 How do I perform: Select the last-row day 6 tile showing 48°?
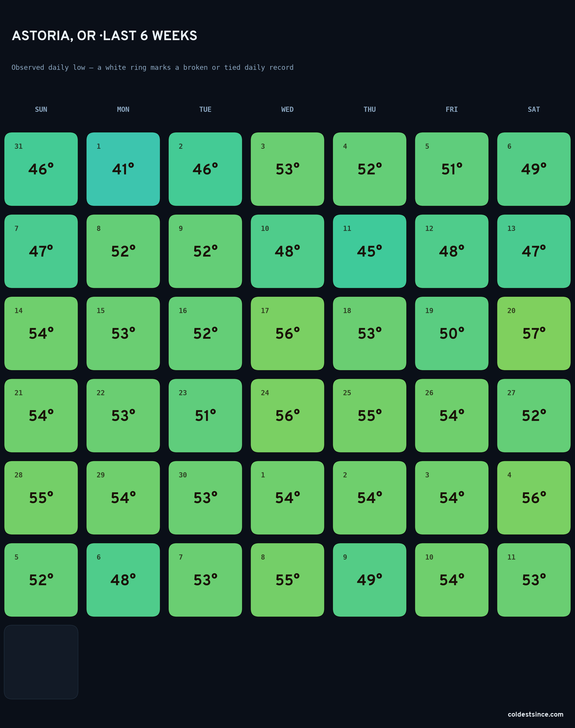[123, 580]
